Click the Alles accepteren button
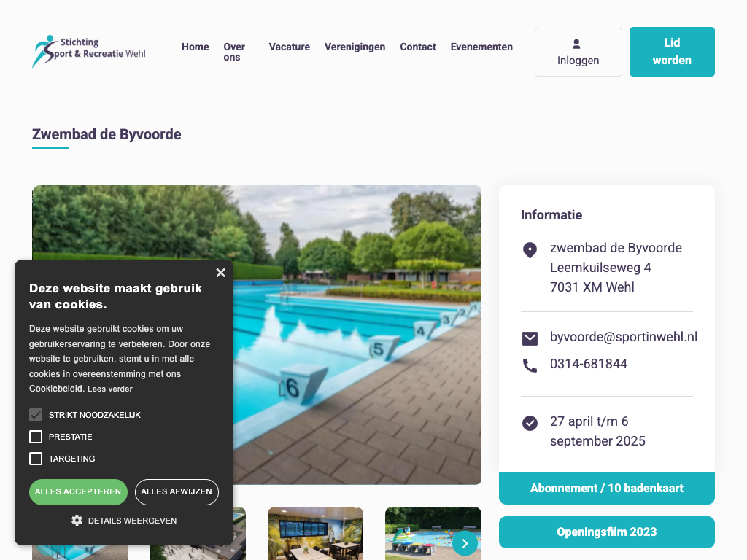Viewport: 747px width, 560px height. pos(78,492)
